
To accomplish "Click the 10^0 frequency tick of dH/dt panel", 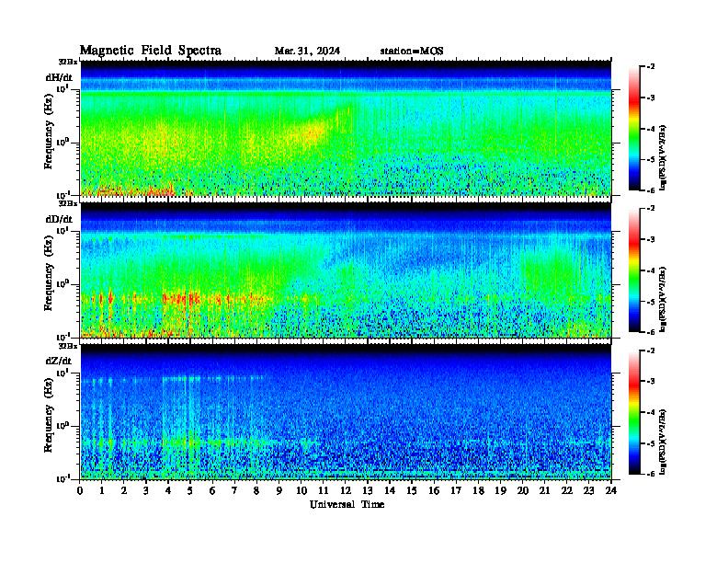I will point(63,142).
